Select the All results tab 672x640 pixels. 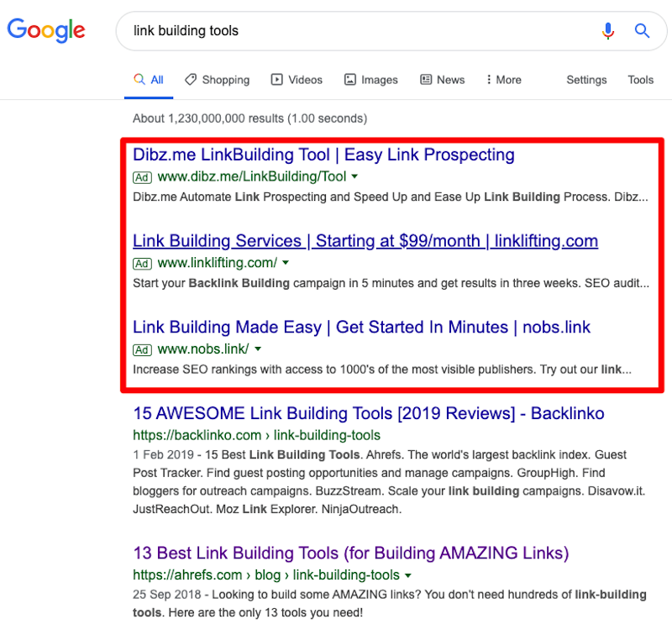point(149,80)
